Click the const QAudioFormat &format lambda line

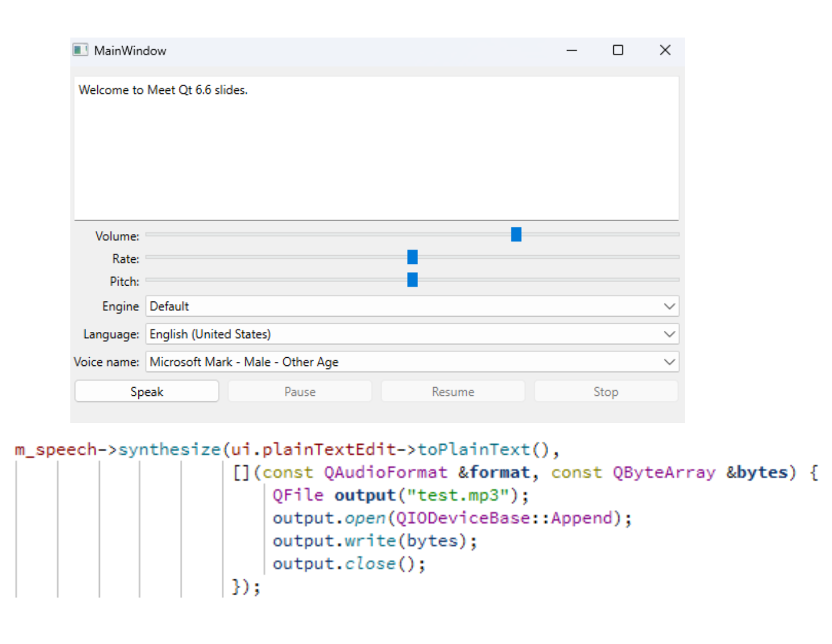[525, 473]
